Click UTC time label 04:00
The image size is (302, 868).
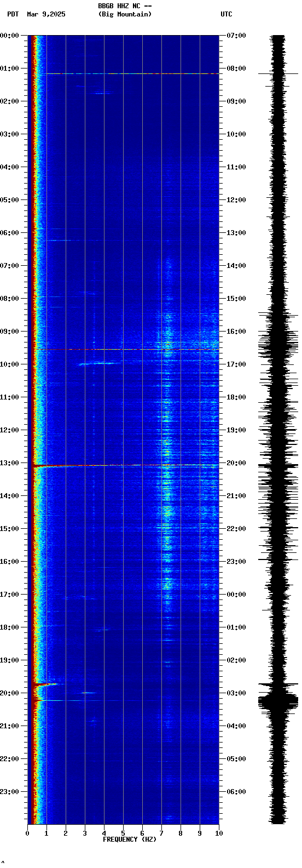236,726
